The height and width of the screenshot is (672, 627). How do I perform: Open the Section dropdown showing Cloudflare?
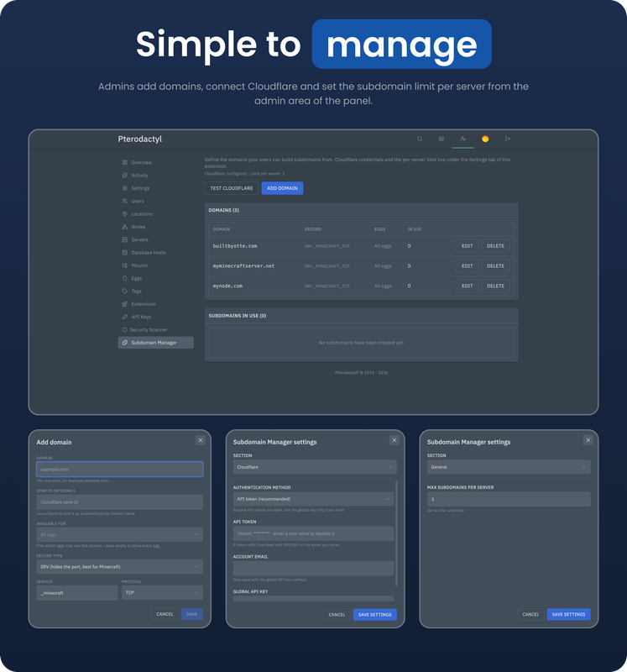click(x=315, y=467)
